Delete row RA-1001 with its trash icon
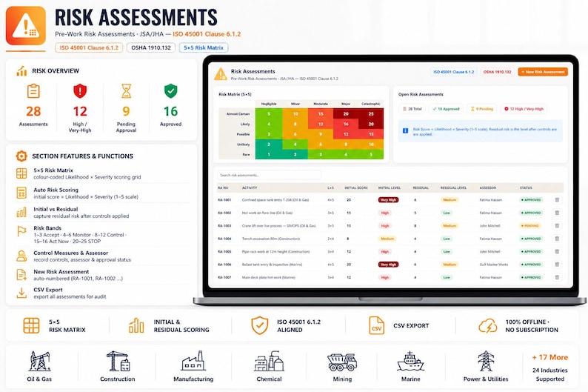Image resolution: width=588 pixels, height=392 pixels. click(x=557, y=200)
